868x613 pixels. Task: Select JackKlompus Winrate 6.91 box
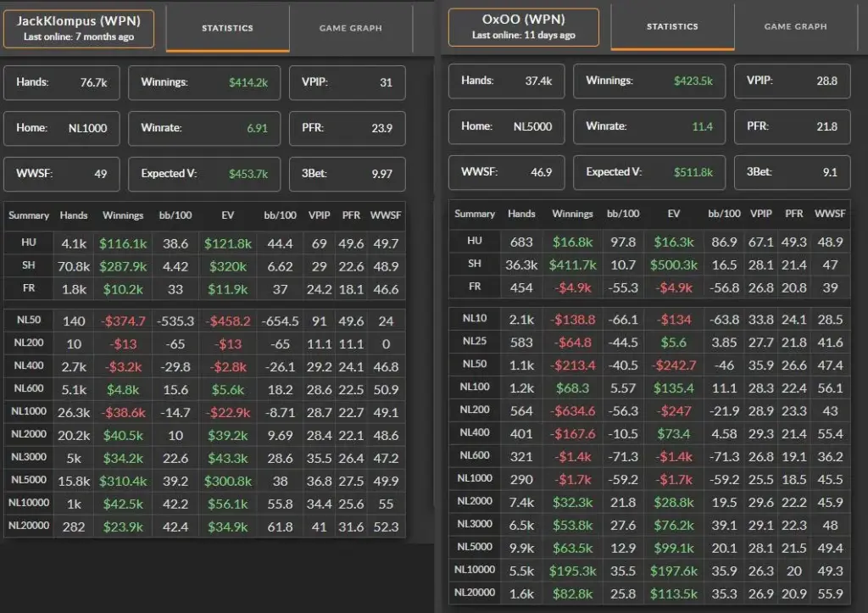point(204,129)
